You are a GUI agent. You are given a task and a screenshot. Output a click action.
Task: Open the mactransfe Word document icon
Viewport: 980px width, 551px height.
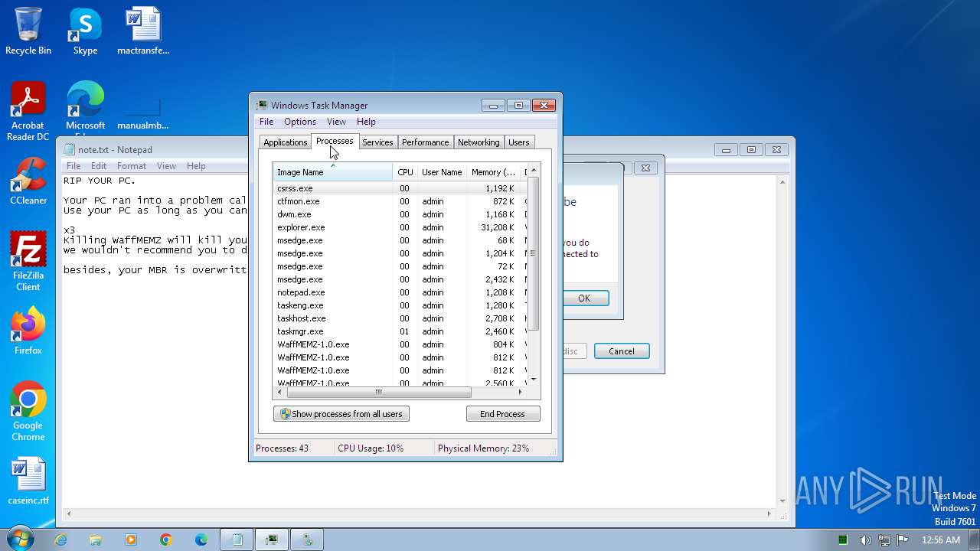click(x=143, y=31)
